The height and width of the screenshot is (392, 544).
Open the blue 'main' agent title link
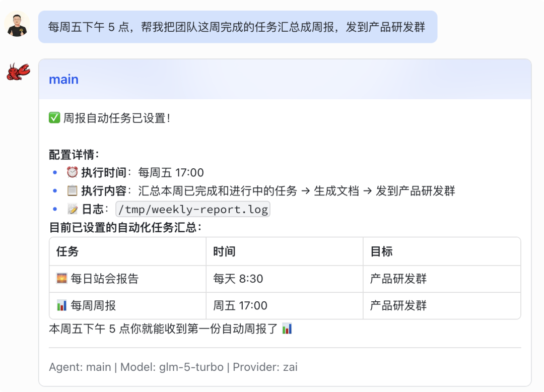point(63,79)
